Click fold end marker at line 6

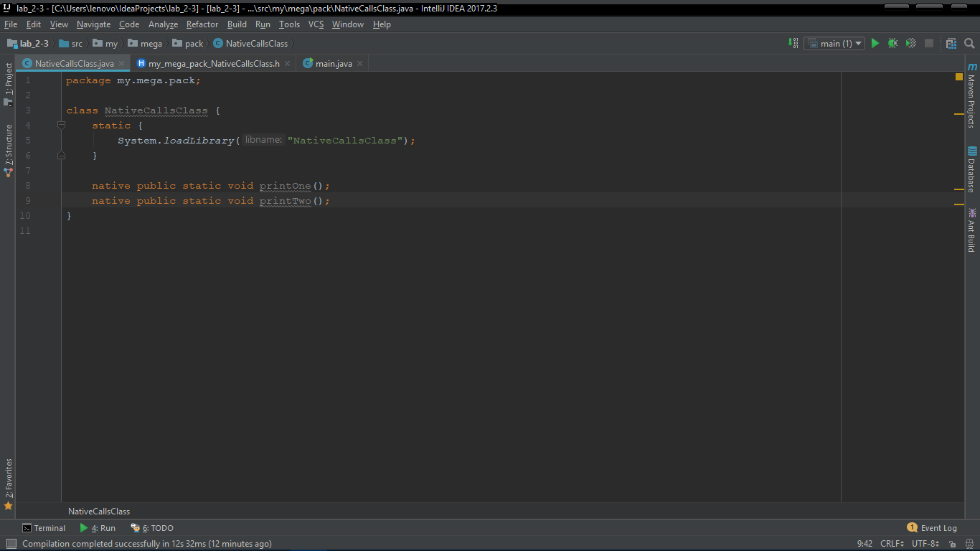(x=61, y=155)
